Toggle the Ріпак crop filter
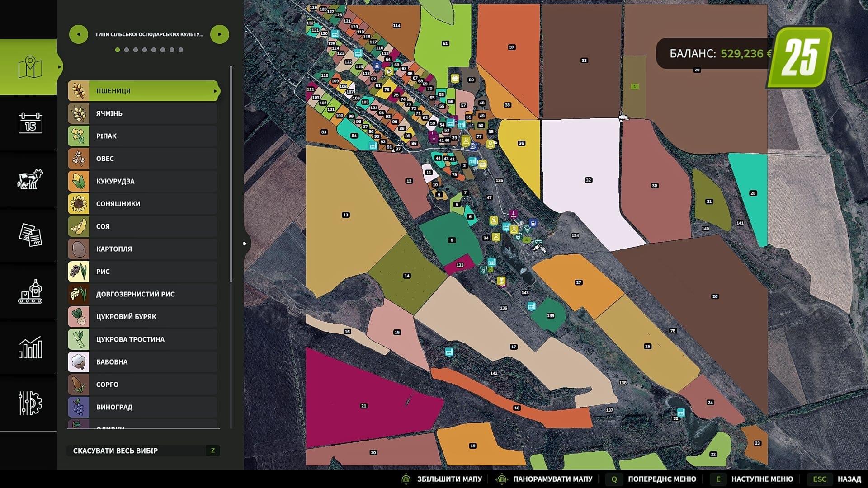Image resolution: width=868 pixels, height=488 pixels. (143, 136)
